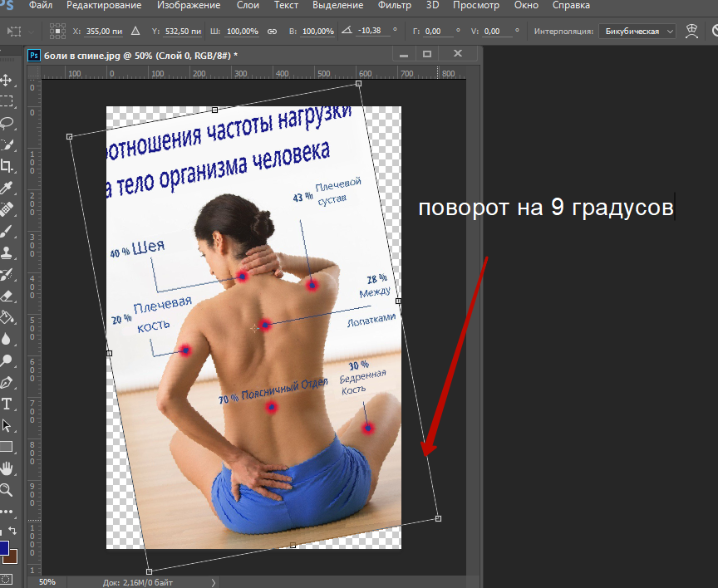Open the Интерполяция dropdown set to Бикубическая
This screenshot has height=588, width=718.
pos(638,31)
